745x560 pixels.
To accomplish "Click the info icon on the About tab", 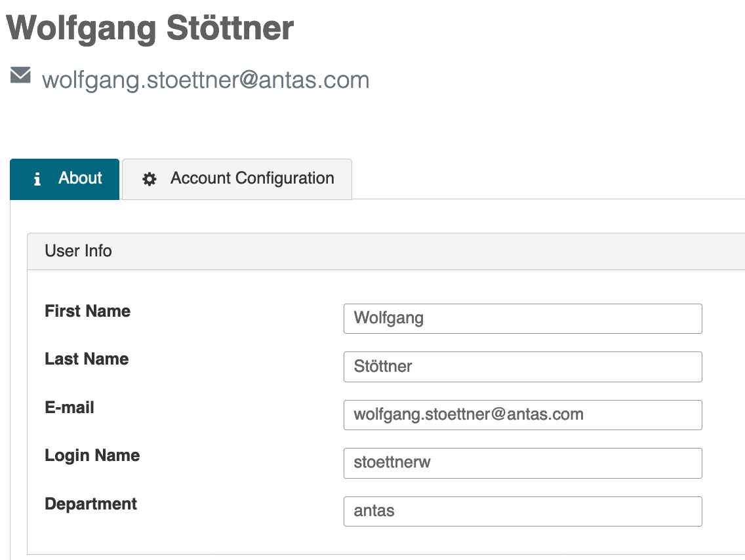I will pos(37,179).
